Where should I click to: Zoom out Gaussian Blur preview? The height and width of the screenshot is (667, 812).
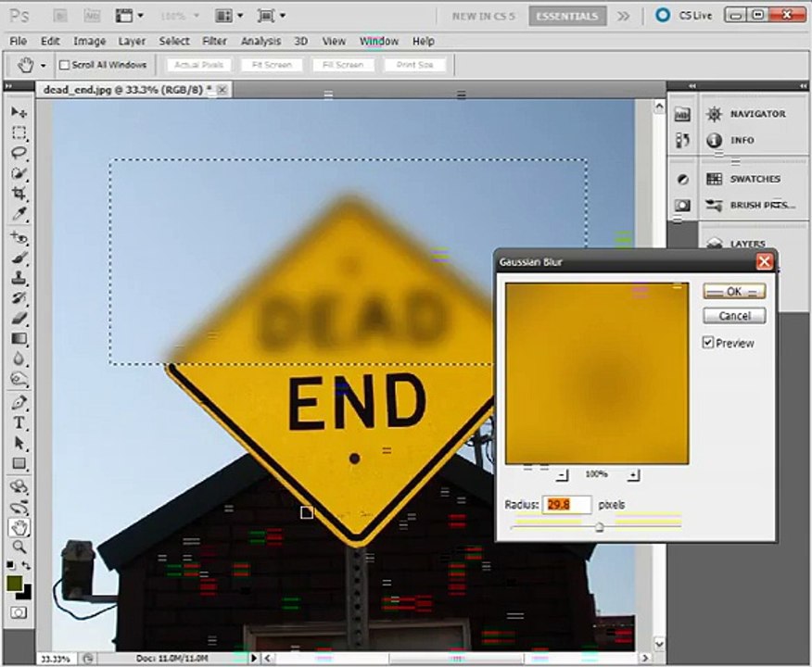pos(563,474)
